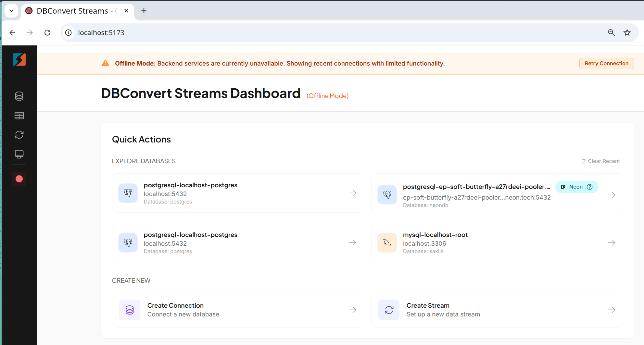644x345 pixels.
Task: Open the Neon help question mark icon
Action: pyautogui.click(x=590, y=187)
